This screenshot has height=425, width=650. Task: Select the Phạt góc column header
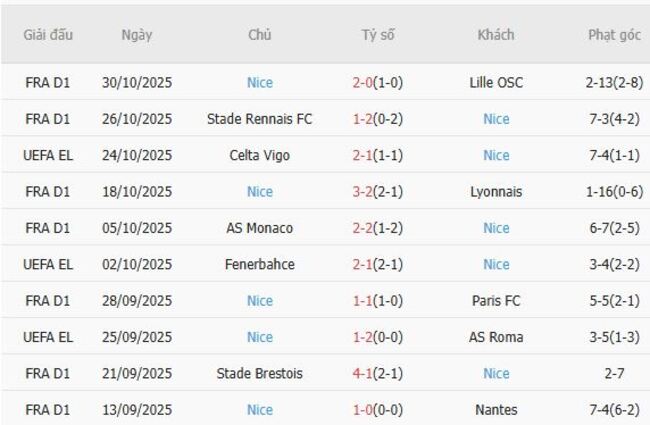(x=614, y=35)
